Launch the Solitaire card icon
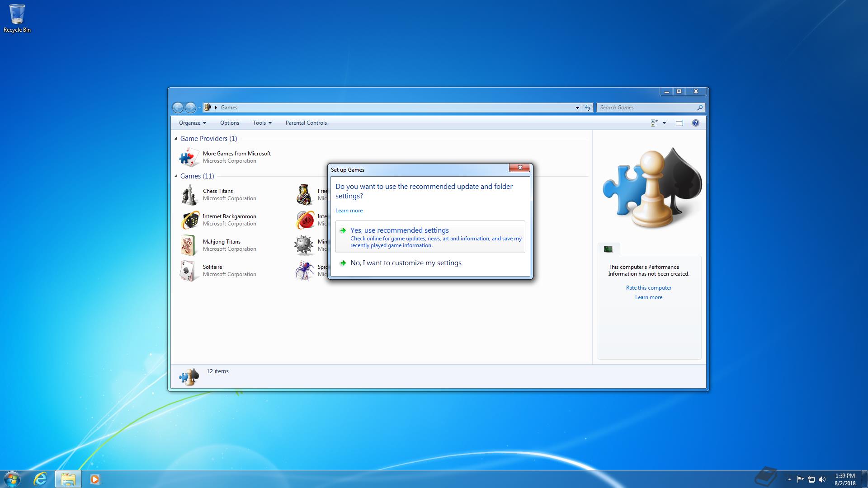The image size is (868, 488). tap(189, 271)
